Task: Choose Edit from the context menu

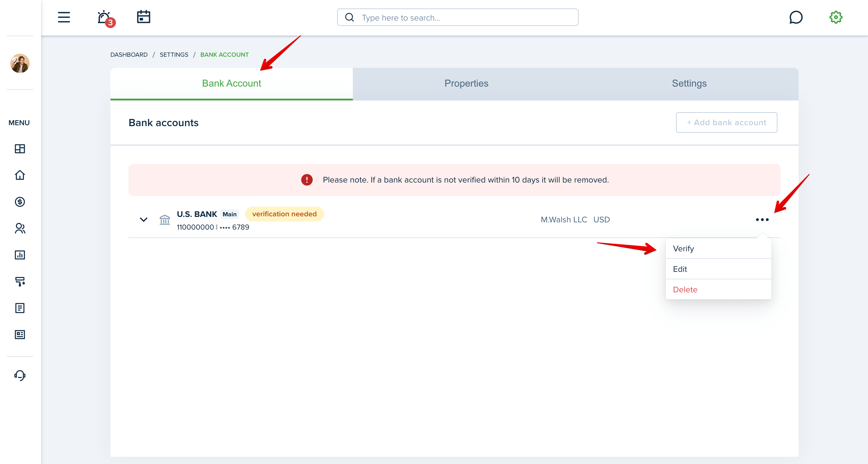Action: 718,269
